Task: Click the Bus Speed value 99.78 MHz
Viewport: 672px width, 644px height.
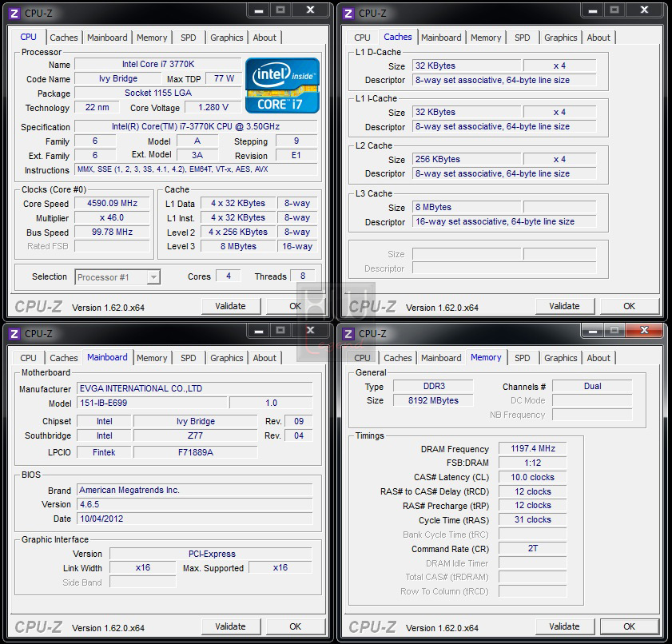Action: (113, 233)
